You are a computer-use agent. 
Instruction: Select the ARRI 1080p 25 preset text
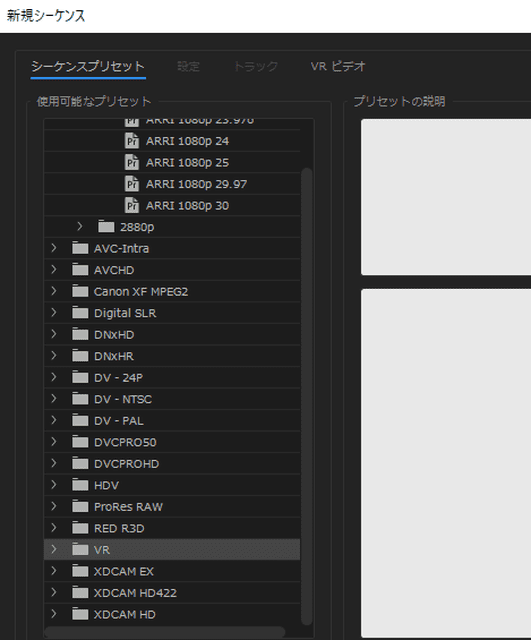187,162
